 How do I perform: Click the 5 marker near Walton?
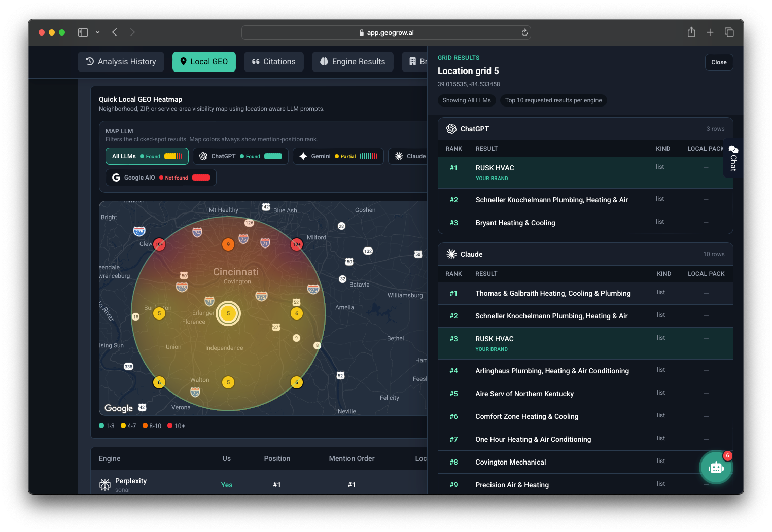(x=228, y=382)
